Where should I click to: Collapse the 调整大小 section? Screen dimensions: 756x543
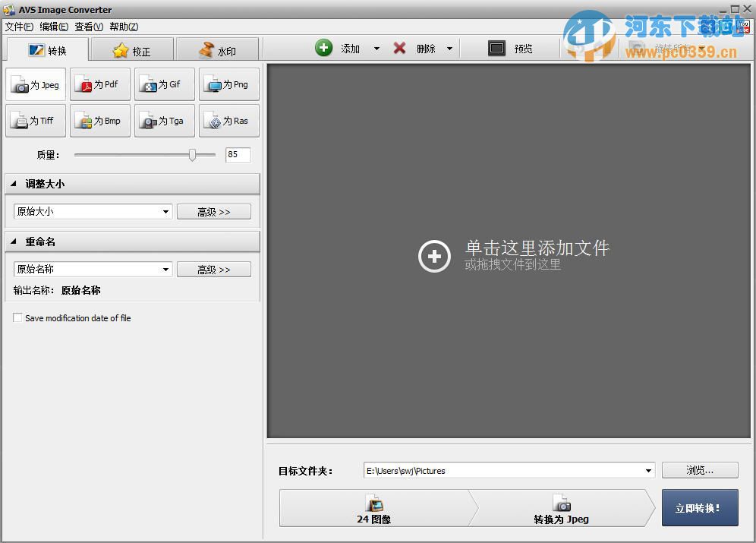(x=13, y=184)
